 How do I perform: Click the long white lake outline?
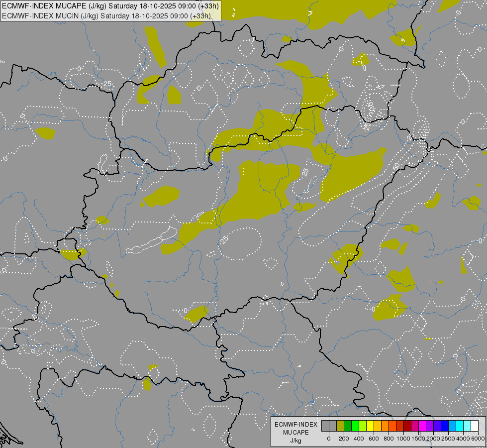(152, 240)
